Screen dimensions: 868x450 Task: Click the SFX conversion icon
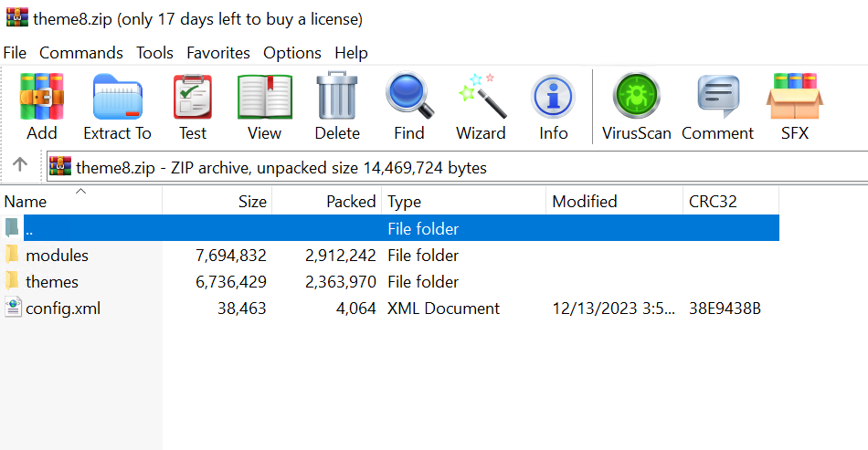794,106
